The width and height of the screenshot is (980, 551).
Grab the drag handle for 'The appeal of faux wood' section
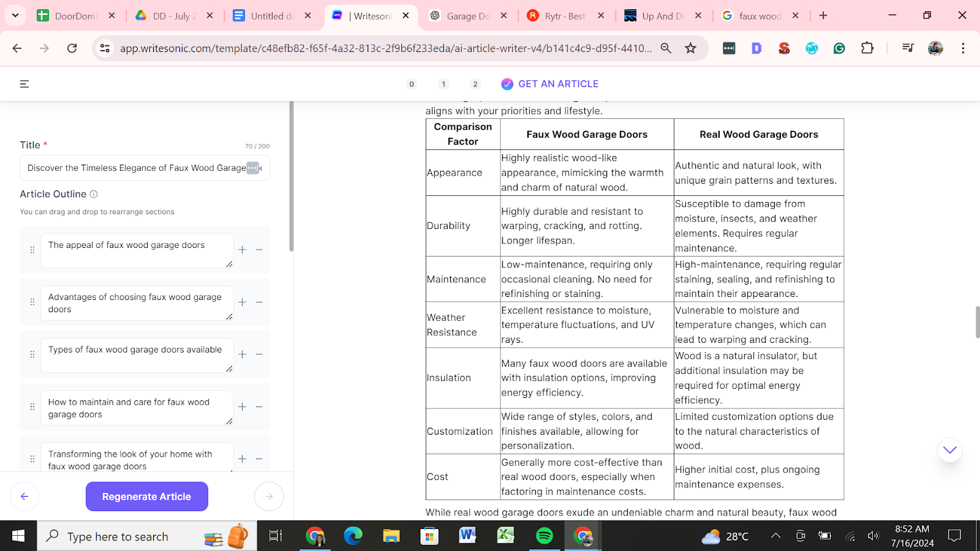pyautogui.click(x=32, y=250)
